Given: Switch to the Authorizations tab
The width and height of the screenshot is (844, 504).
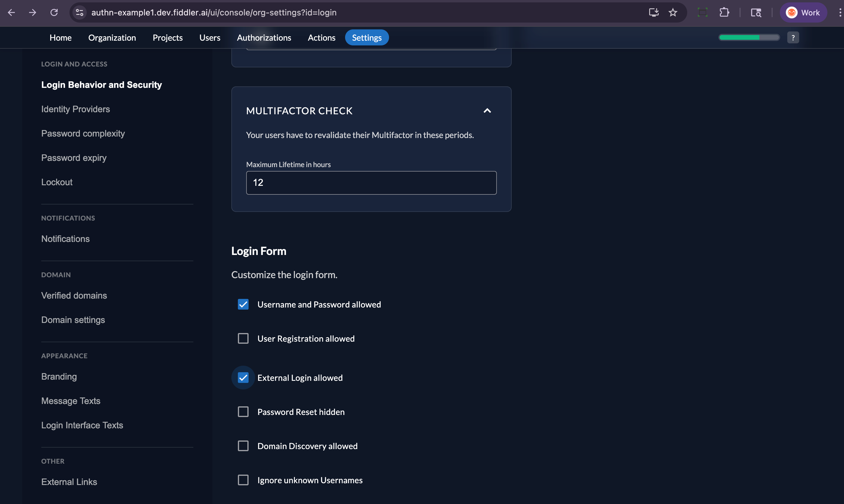Looking at the screenshot, I should click(x=264, y=37).
